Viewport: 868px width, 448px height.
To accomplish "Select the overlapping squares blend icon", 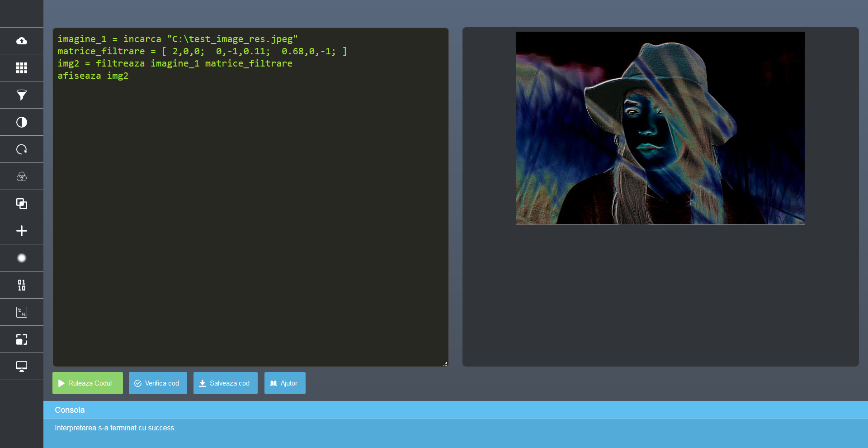I will [22, 204].
